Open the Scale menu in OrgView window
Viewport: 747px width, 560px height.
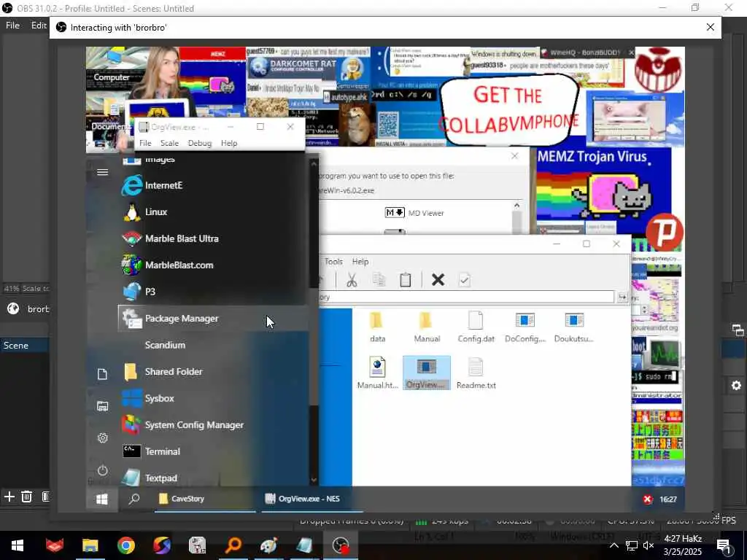point(169,143)
